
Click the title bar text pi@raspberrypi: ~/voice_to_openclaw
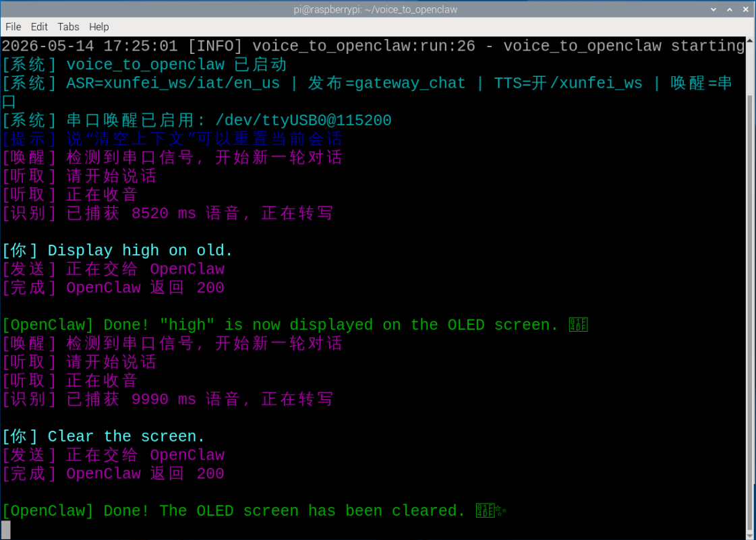(x=376, y=9)
